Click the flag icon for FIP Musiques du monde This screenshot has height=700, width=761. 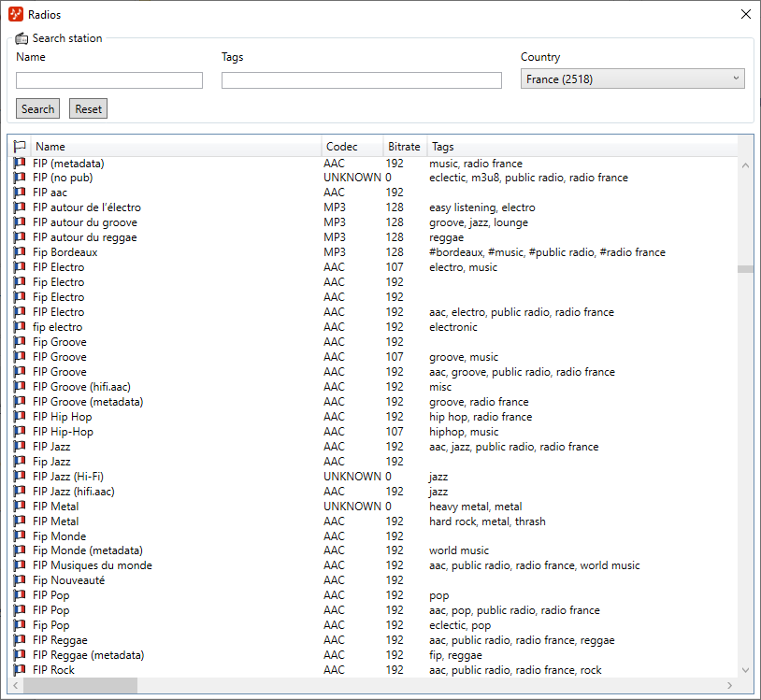point(20,565)
